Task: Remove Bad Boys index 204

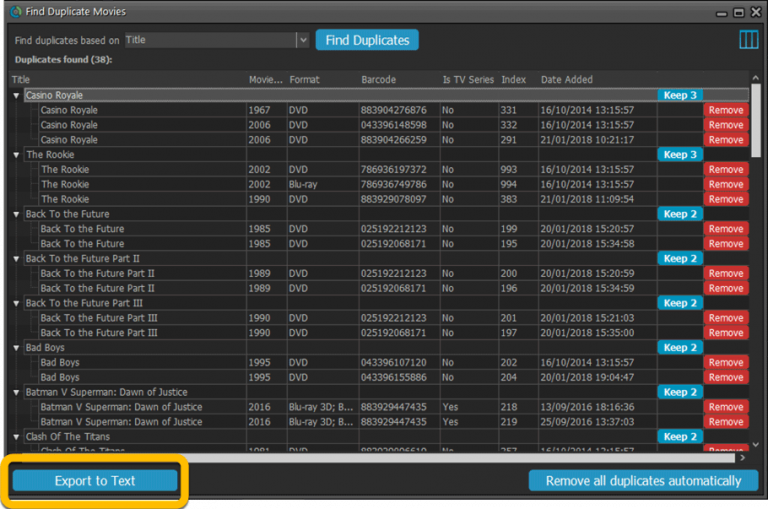Action: click(x=726, y=377)
